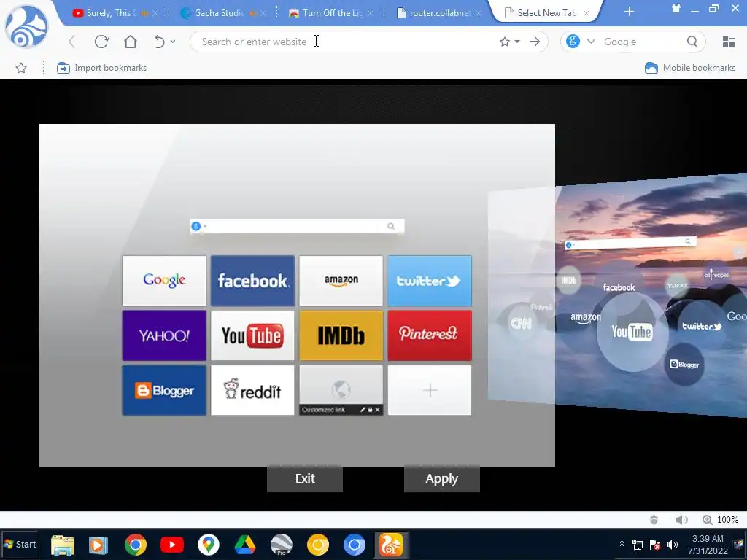Click the preview search bar in grid style
747x560 pixels.
point(298,226)
